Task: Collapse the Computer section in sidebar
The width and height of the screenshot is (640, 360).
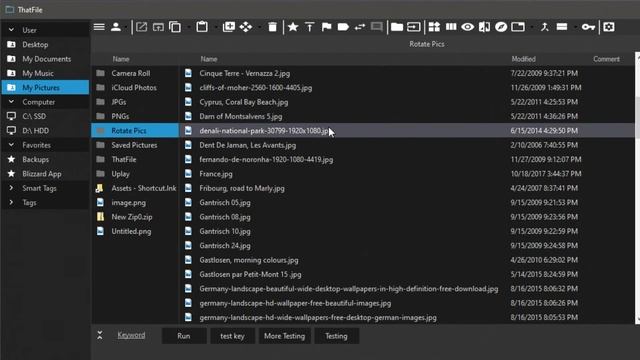Action: (11, 102)
